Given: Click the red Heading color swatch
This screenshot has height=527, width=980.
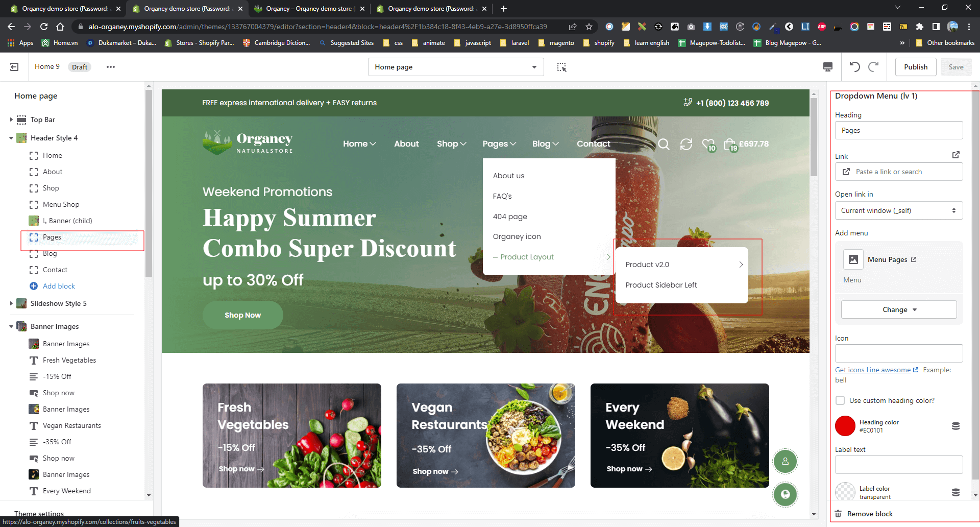Looking at the screenshot, I should [845, 426].
